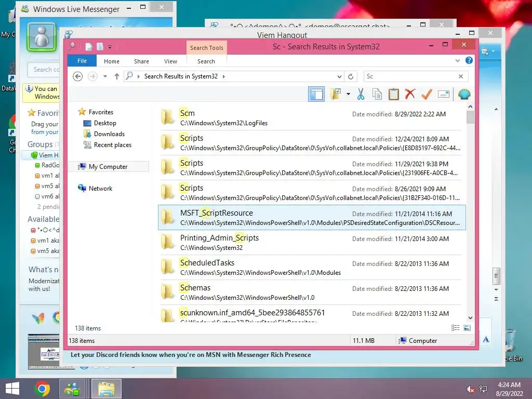Open the Search ribbon tab
This screenshot has width=532, height=399.
[206, 61]
